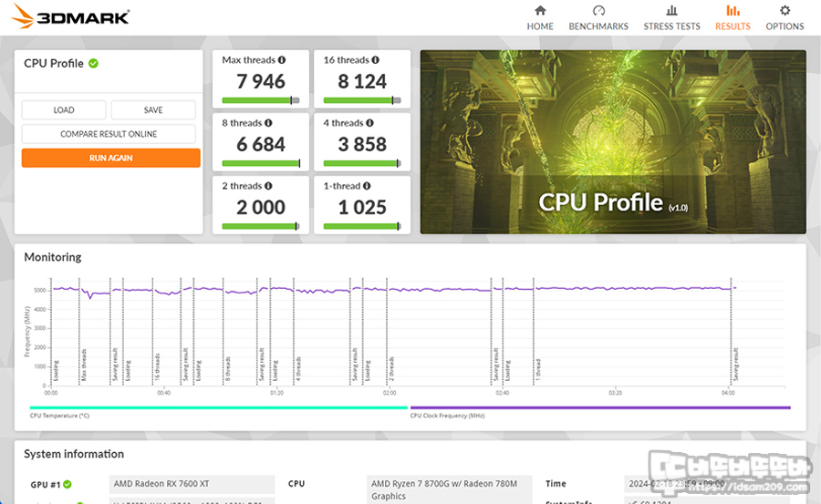Click the 4 threads marker on chart
821x504 pixels.
click(x=298, y=368)
